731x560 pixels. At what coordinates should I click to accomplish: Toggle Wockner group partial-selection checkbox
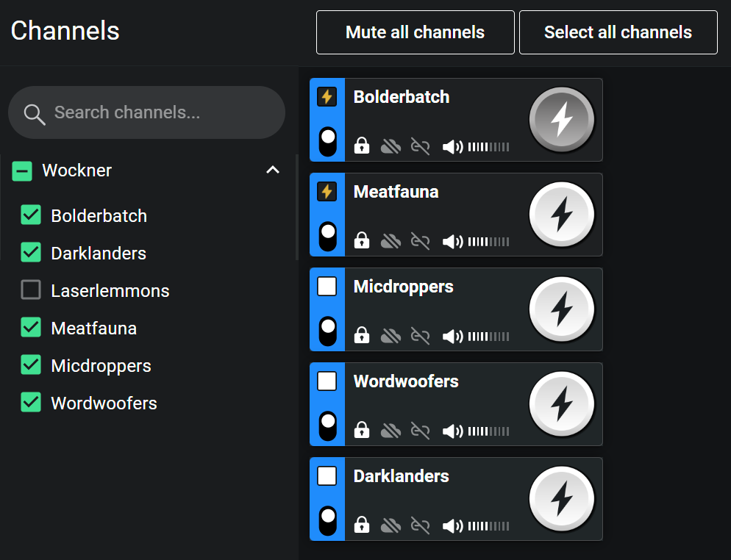click(22, 171)
